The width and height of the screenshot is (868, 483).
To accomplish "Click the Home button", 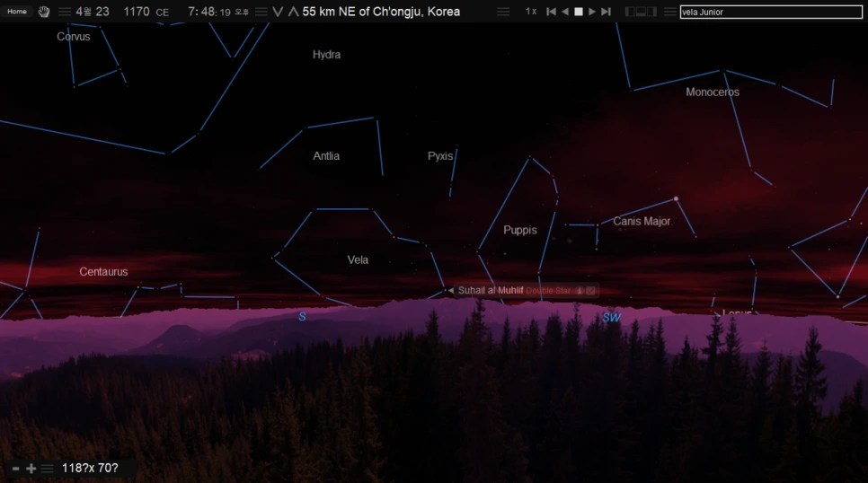I will click(x=16, y=11).
